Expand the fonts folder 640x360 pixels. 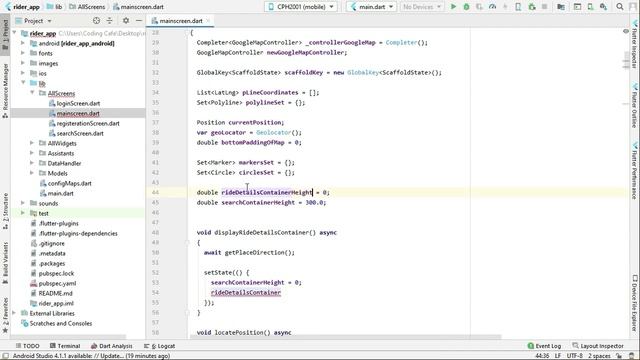(x=23, y=53)
